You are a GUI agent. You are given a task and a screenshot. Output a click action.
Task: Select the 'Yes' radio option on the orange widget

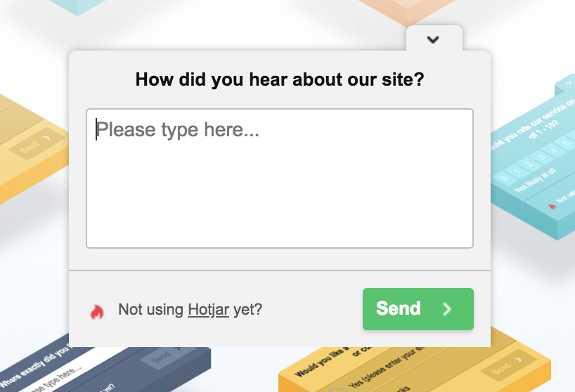click(x=336, y=388)
